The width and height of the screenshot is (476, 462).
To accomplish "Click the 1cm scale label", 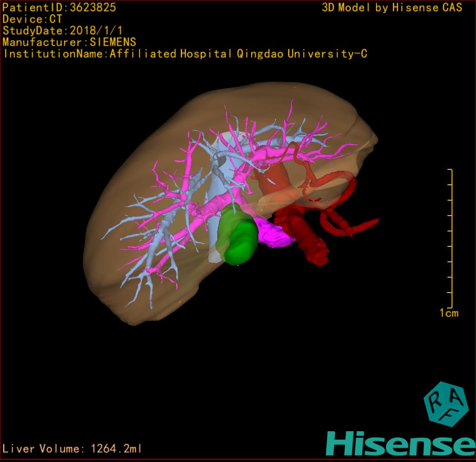I will click(x=448, y=313).
